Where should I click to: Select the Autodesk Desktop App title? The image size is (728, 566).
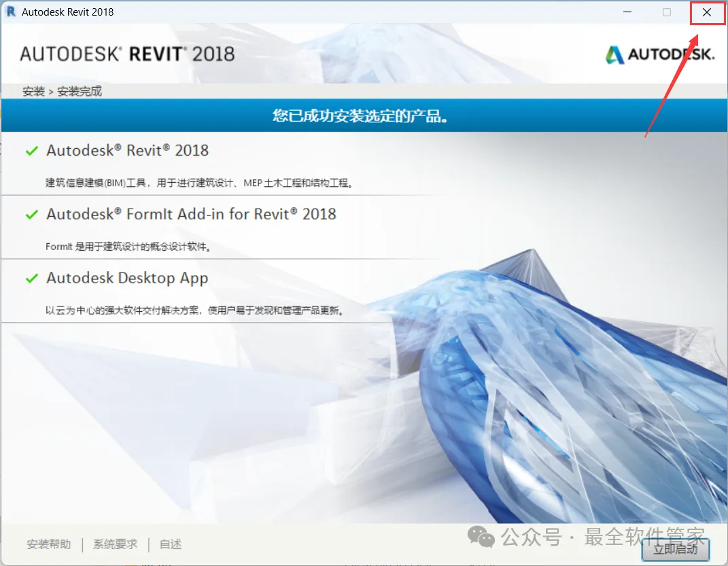[127, 278]
